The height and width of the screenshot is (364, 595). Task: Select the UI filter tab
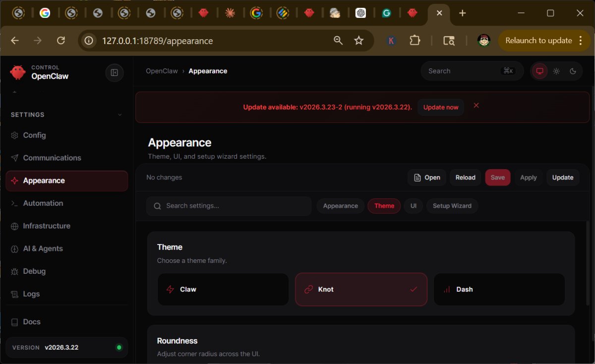coord(414,206)
